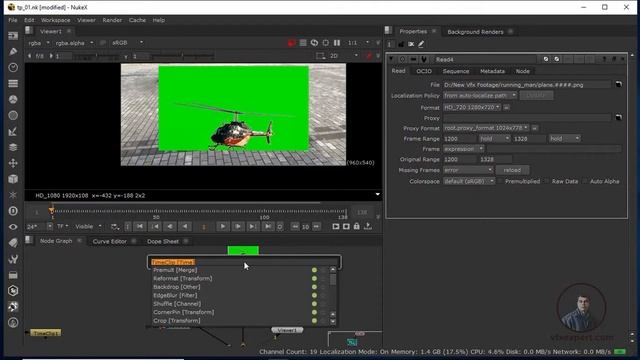Click the export flipbook icon on playback bar

(368, 226)
